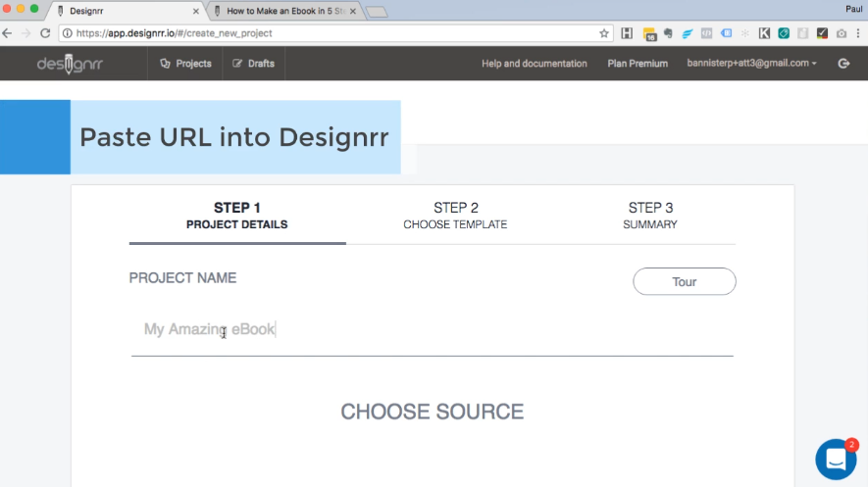Click the Evernote elephant extension icon
868x487 pixels.
(668, 33)
